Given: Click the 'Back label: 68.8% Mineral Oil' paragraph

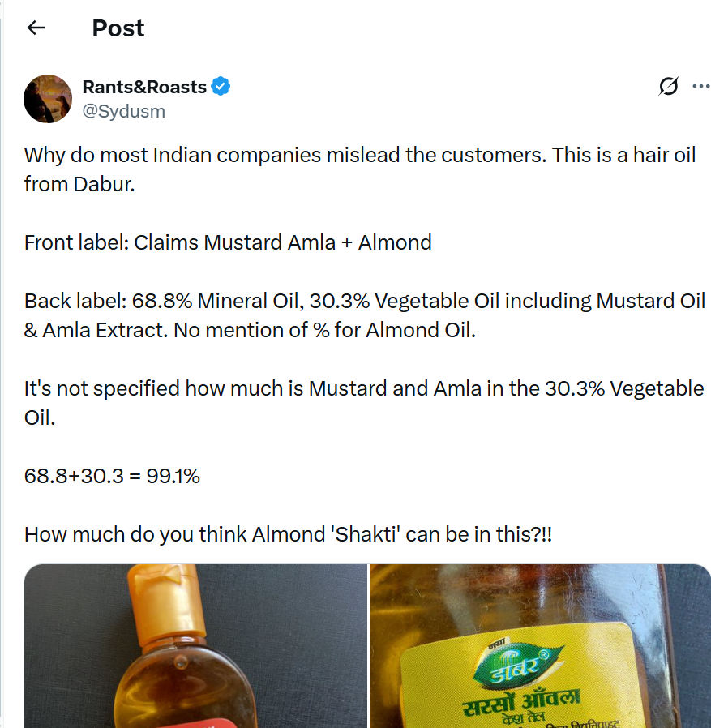Looking at the screenshot, I should point(364,315).
